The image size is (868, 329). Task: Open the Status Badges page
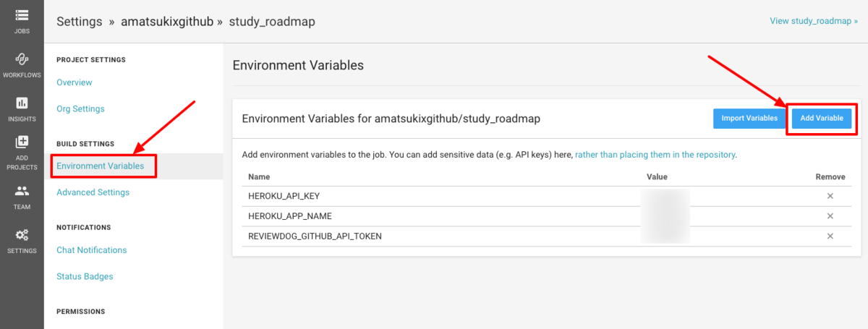point(85,276)
